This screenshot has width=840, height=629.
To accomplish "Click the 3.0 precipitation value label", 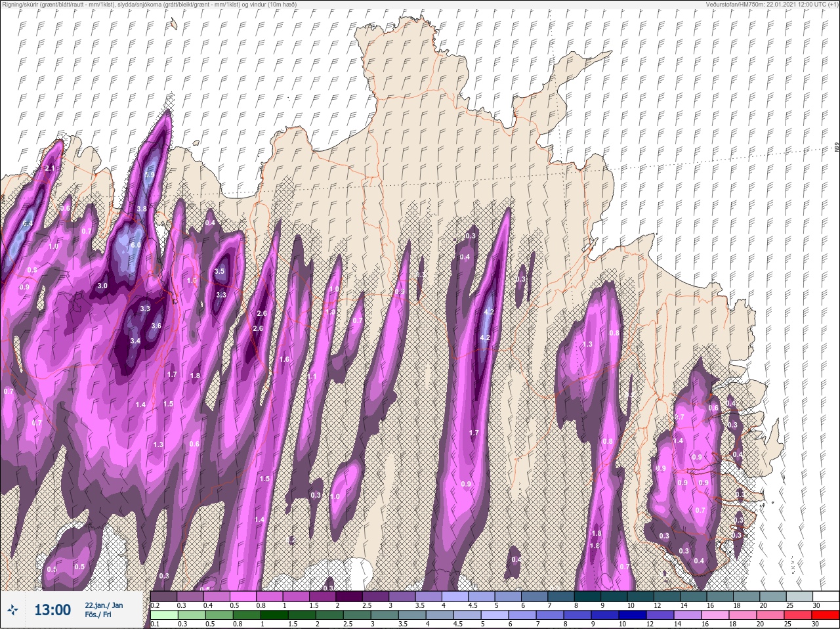I will 102,286.
